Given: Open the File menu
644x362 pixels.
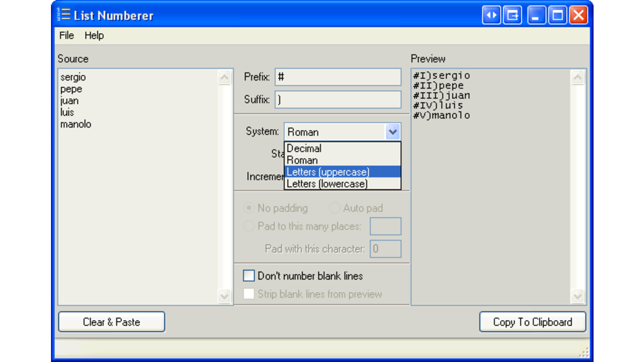Looking at the screenshot, I should [x=67, y=35].
